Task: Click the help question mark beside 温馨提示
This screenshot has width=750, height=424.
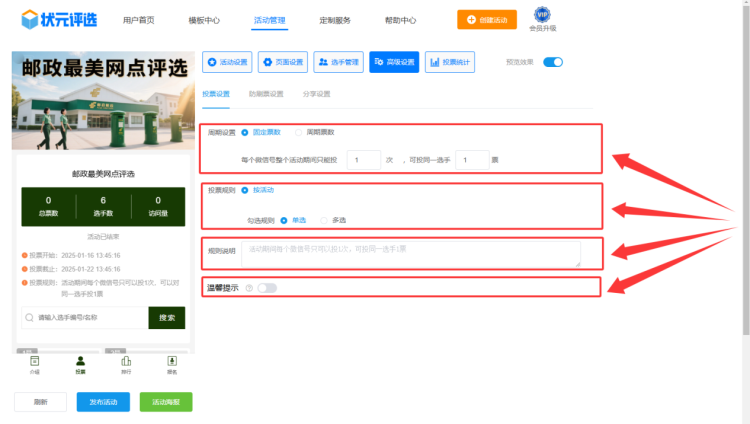Action: click(248, 288)
